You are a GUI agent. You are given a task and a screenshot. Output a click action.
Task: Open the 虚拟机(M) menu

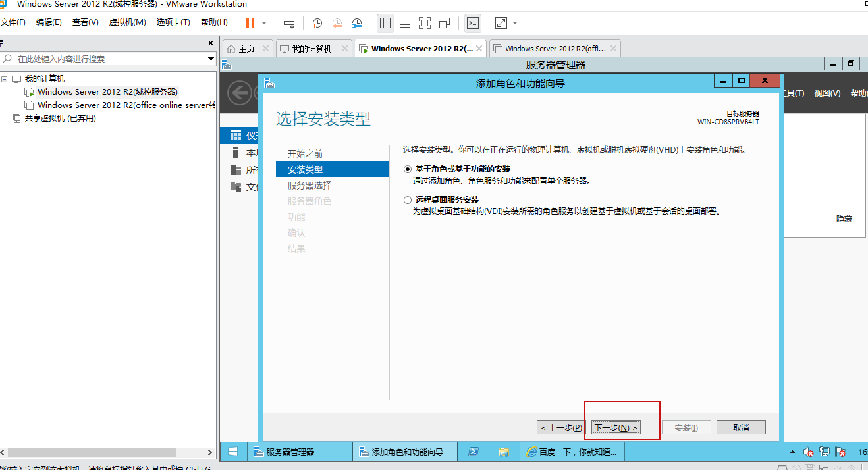[x=127, y=22]
